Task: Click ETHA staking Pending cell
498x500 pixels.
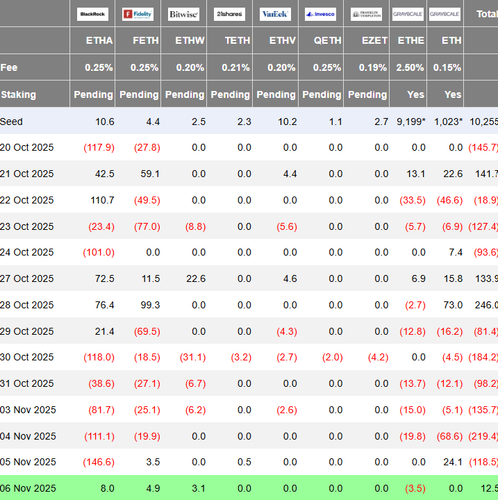Action: click(x=93, y=95)
